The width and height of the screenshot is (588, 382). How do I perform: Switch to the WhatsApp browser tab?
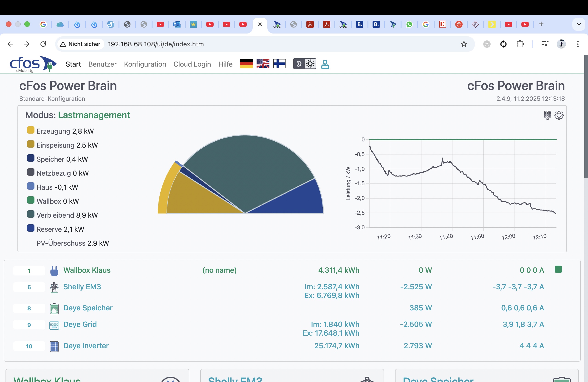409,24
